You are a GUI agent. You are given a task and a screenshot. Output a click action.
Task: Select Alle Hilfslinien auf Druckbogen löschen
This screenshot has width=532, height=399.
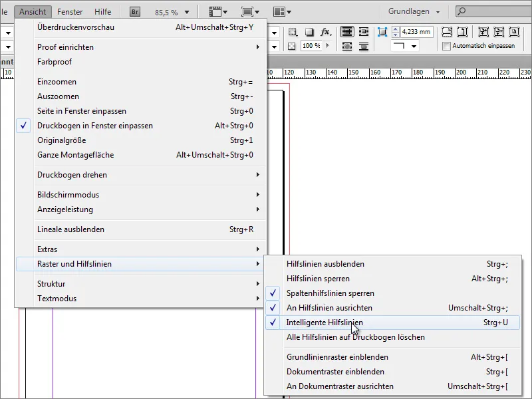(392, 337)
